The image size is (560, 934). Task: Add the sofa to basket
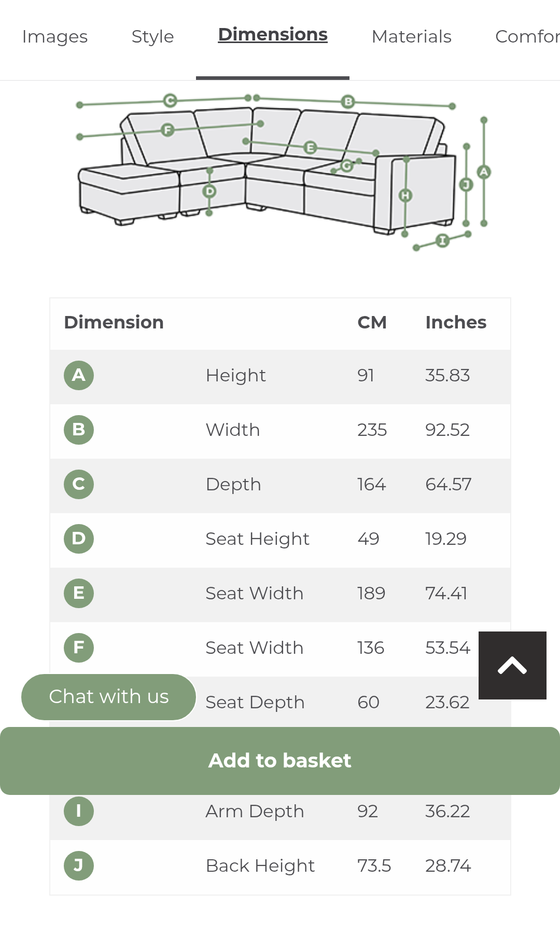tap(280, 761)
